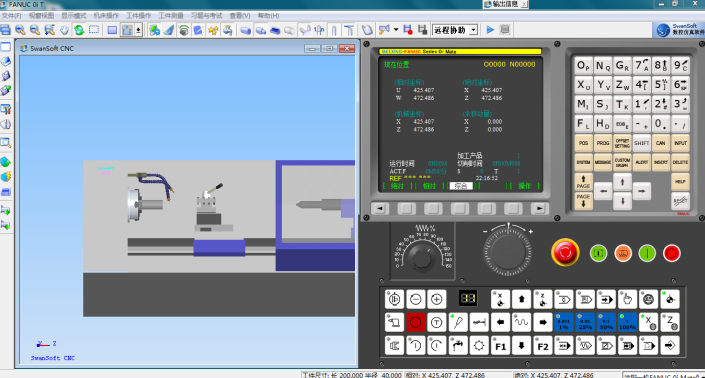Click the F1 machine panel key
705x378 pixels.
(500, 346)
